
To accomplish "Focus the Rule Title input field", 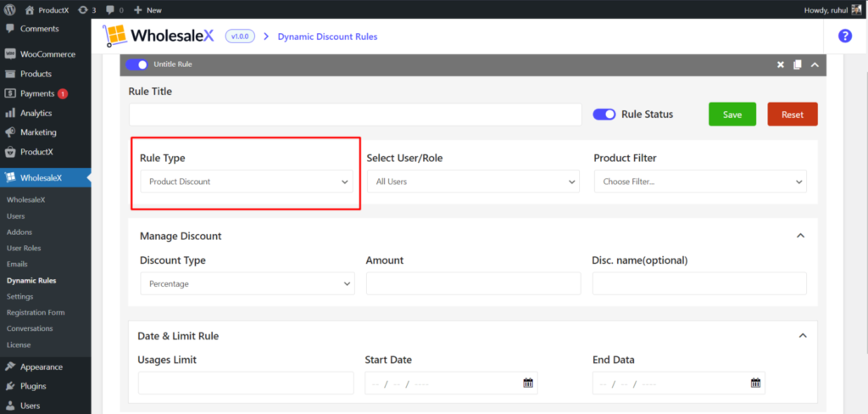I will 355,115.
